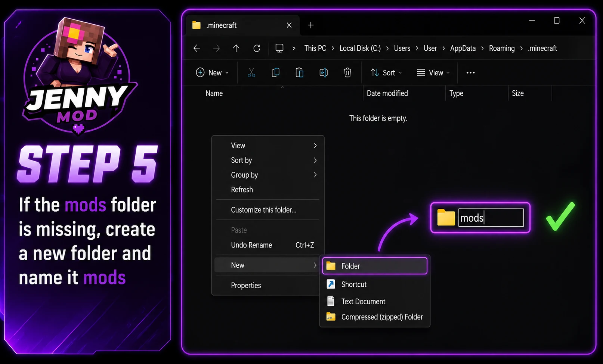The width and height of the screenshot is (603, 364).
Task: Click Users in the breadcrumb path
Action: (x=402, y=48)
